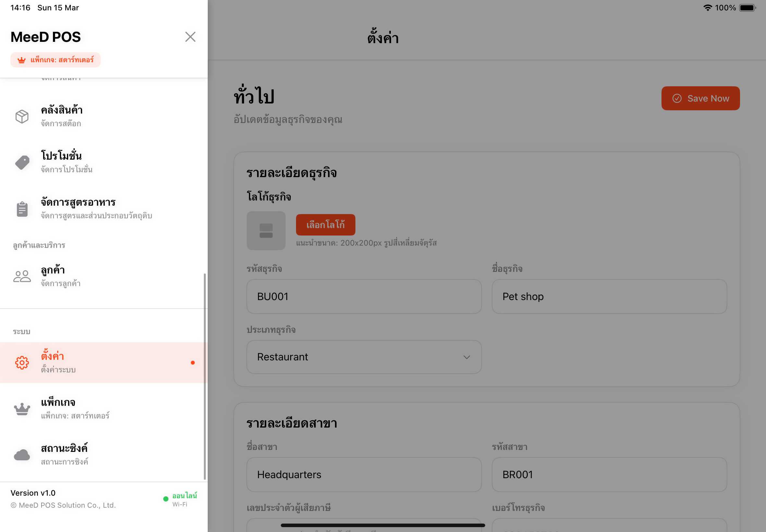Click the รายละเอียดสาขา heading

[x=292, y=423]
